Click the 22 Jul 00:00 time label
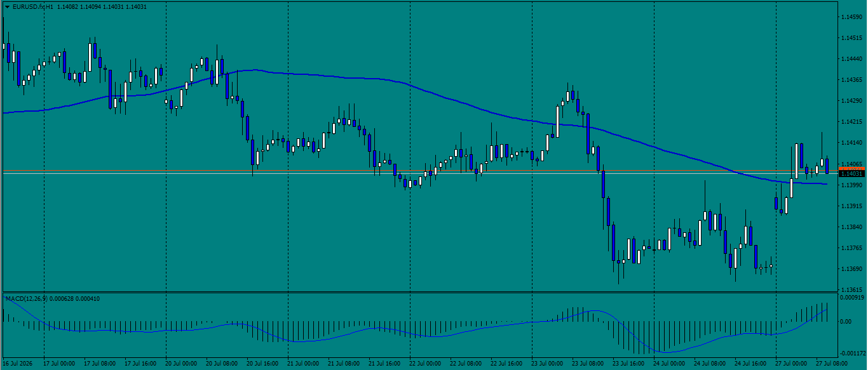This screenshot has width=868, height=370. pos(425,364)
